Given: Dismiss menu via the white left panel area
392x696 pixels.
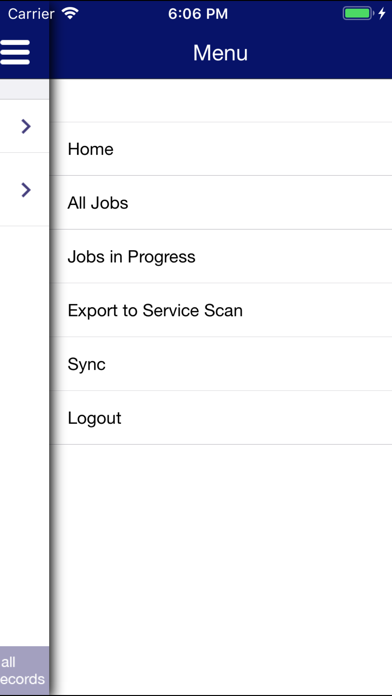Looking at the screenshot, I should (24, 435).
